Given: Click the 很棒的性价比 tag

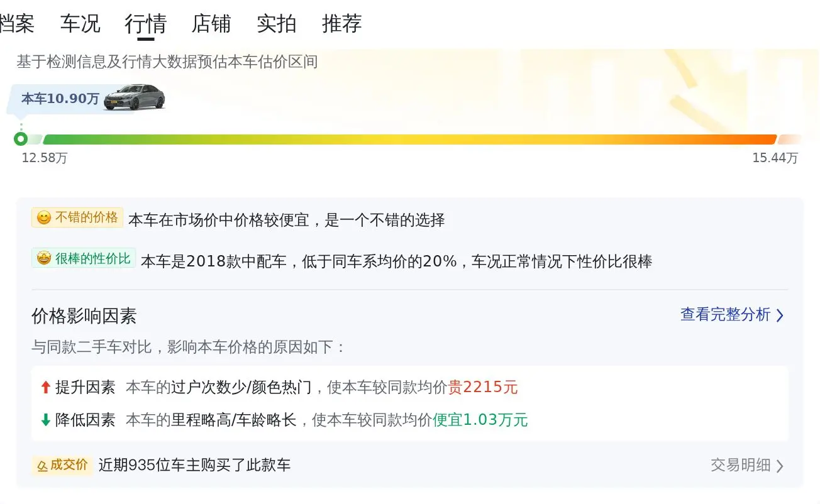Looking at the screenshot, I should coord(84,258).
